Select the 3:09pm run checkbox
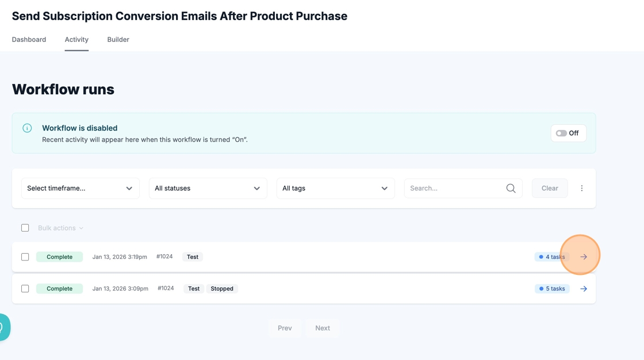Viewport: 644px width, 360px height. 25,289
